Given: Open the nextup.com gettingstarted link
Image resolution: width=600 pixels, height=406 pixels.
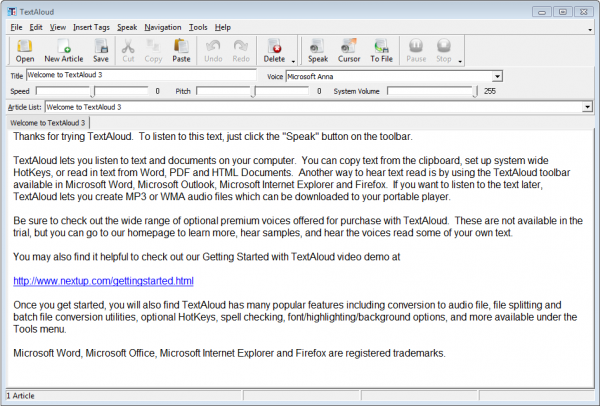Looking at the screenshot, I should [103, 281].
